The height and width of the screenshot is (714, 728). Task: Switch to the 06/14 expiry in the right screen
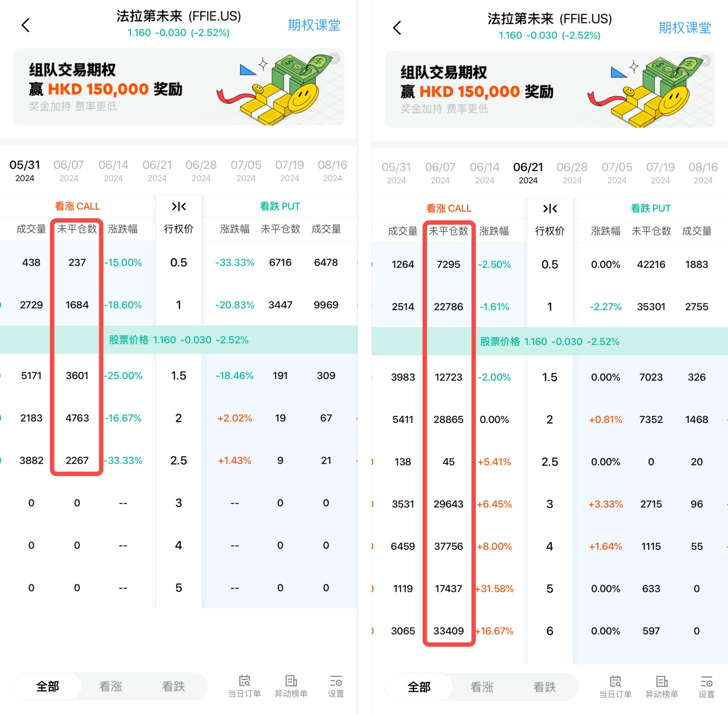[x=485, y=173]
